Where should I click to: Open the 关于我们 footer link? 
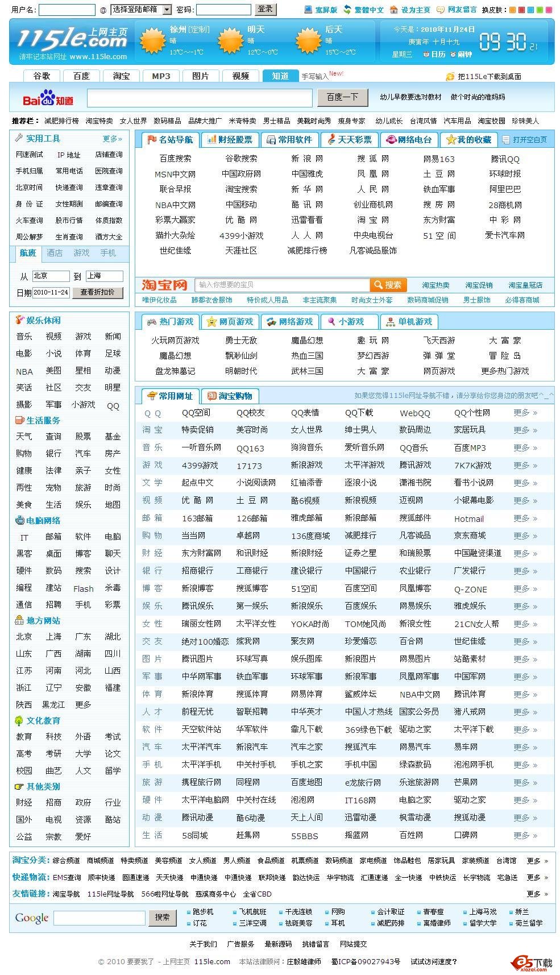[203, 944]
